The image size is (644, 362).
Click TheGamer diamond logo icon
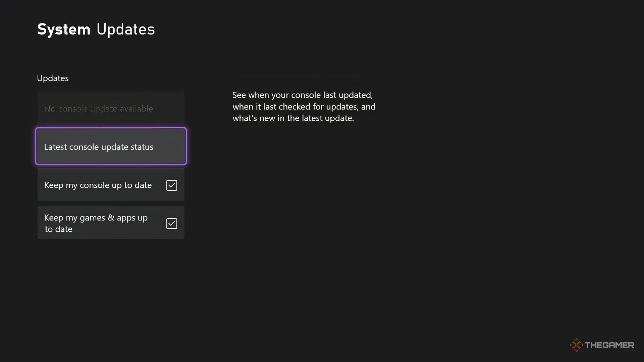coord(576,345)
